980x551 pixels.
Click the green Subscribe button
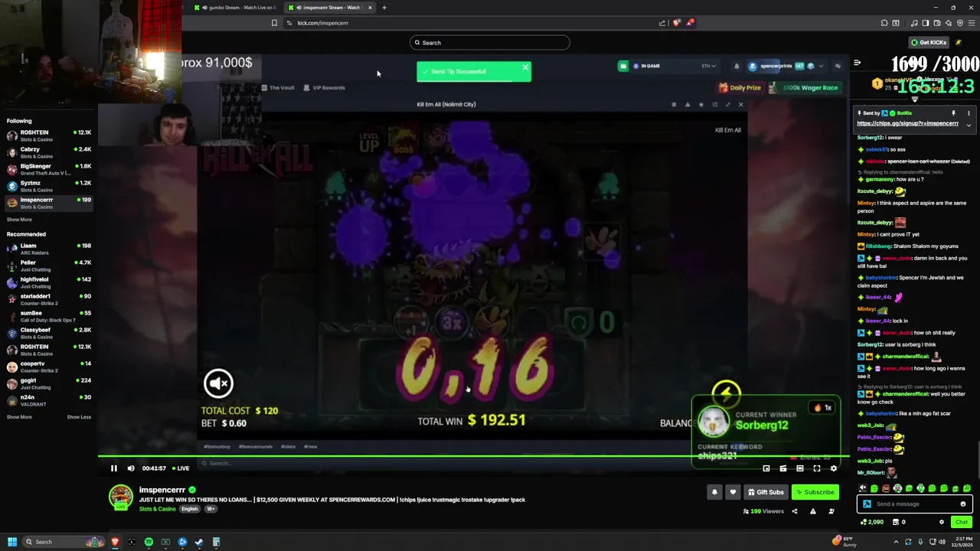point(815,492)
